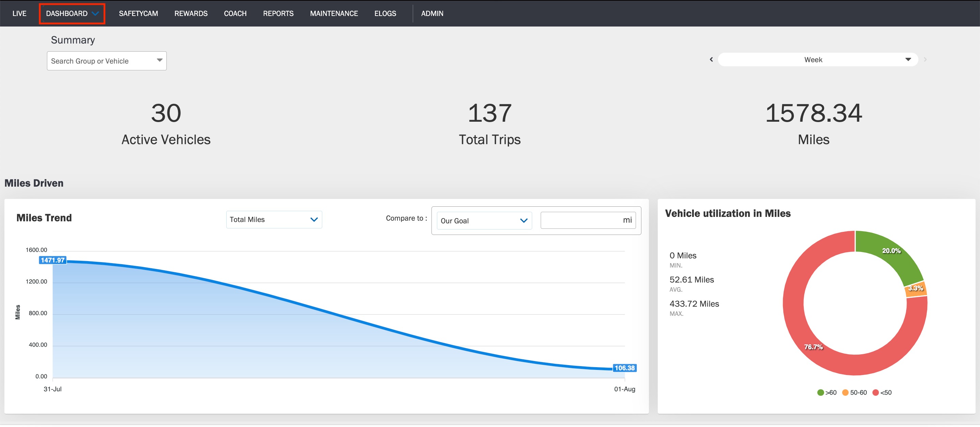
Task: Expand the Total Miles dropdown
Action: coord(274,219)
